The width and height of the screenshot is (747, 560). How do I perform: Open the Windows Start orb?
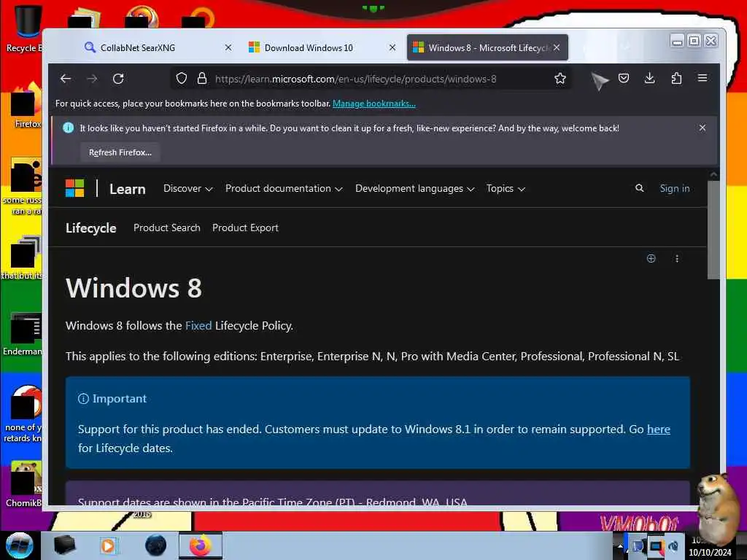pos(19,545)
